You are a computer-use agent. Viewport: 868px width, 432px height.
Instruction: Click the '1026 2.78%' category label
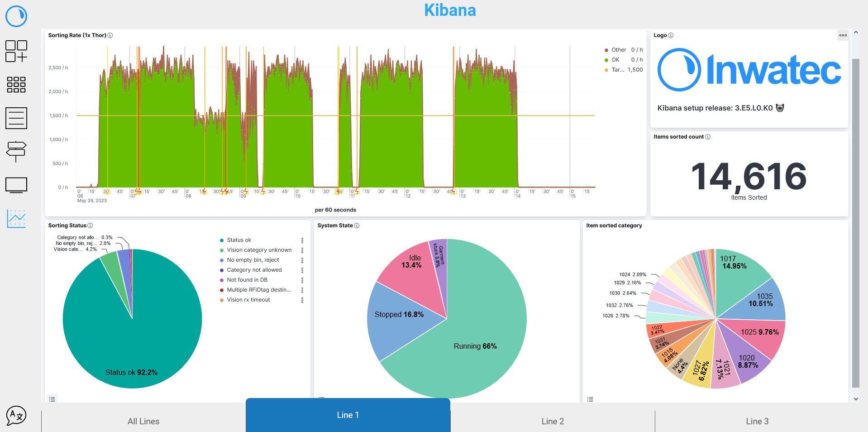coord(615,316)
